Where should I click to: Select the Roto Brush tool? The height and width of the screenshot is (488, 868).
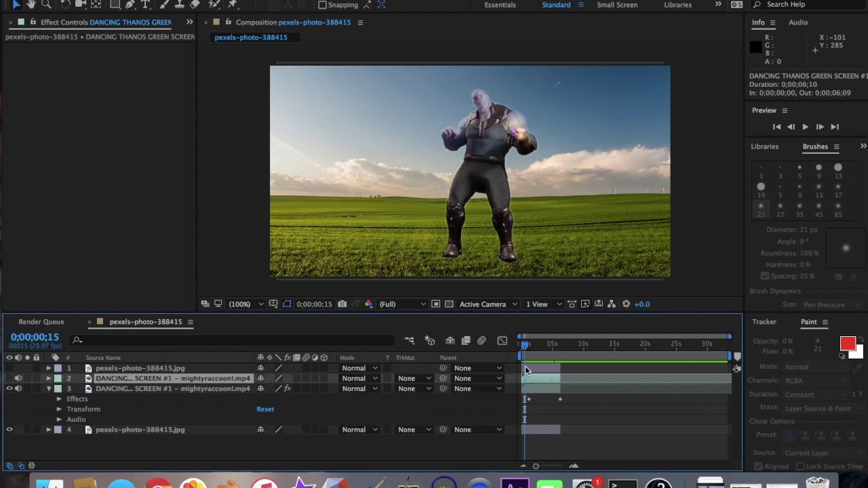click(215, 4)
